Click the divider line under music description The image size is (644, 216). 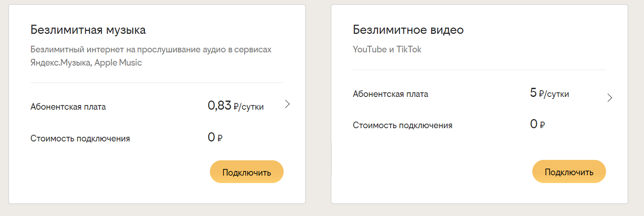(157, 82)
